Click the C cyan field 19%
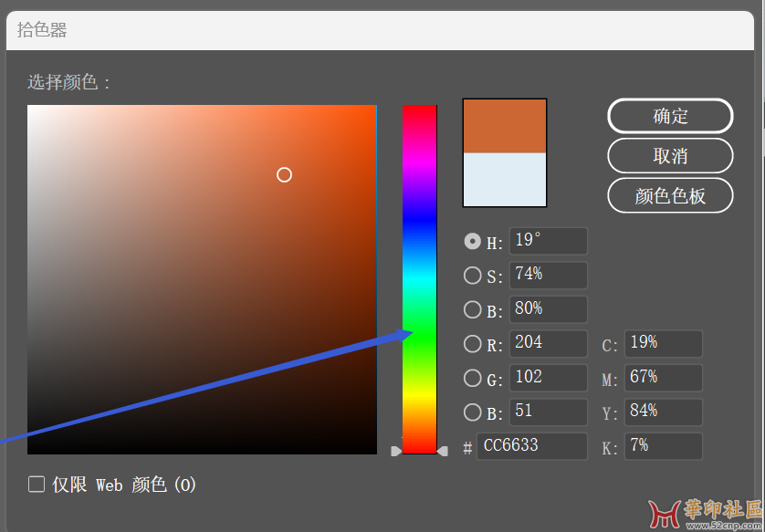Viewport: 765px width, 532px height. coord(663,343)
